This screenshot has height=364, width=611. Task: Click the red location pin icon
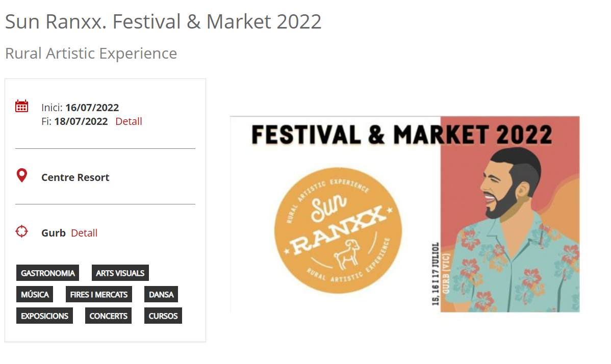click(21, 176)
